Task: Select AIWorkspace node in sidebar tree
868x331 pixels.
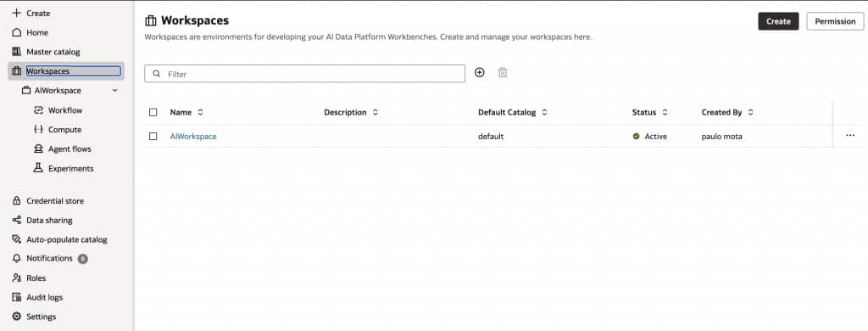Action: (x=58, y=90)
